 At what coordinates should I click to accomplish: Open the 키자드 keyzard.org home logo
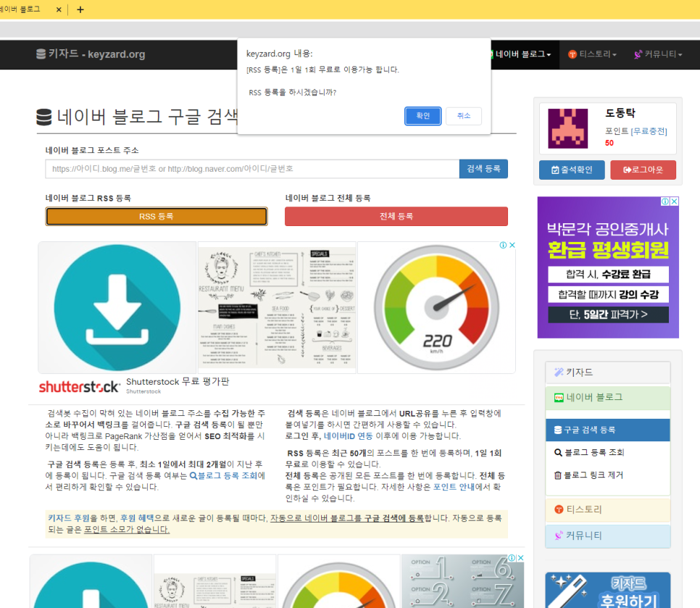[x=91, y=54]
